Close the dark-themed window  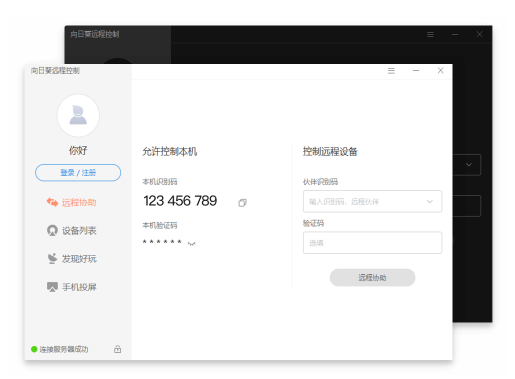click(x=479, y=34)
